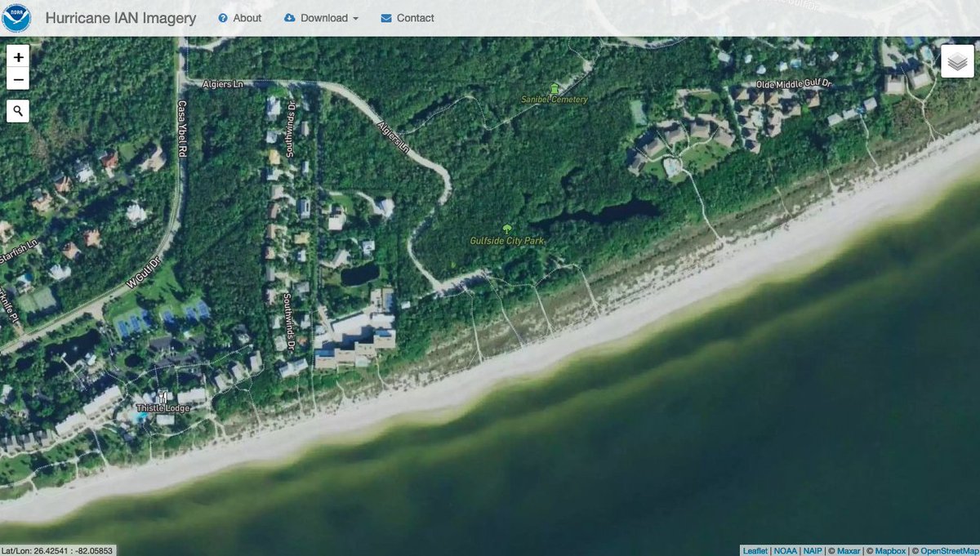Expand the Download dropdown menu
Viewport: 980px width, 556px height.
point(322,18)
